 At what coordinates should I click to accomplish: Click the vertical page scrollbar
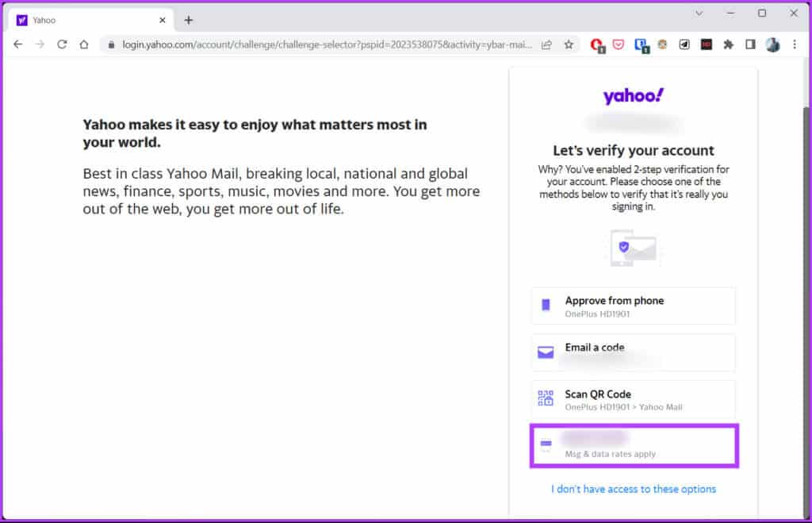click(806, 311)
